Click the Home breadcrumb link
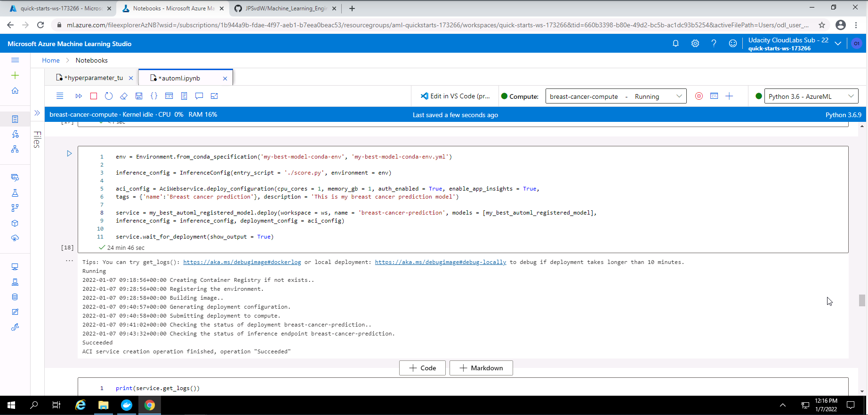The image size is (868, 415). [x=51, y=60]
